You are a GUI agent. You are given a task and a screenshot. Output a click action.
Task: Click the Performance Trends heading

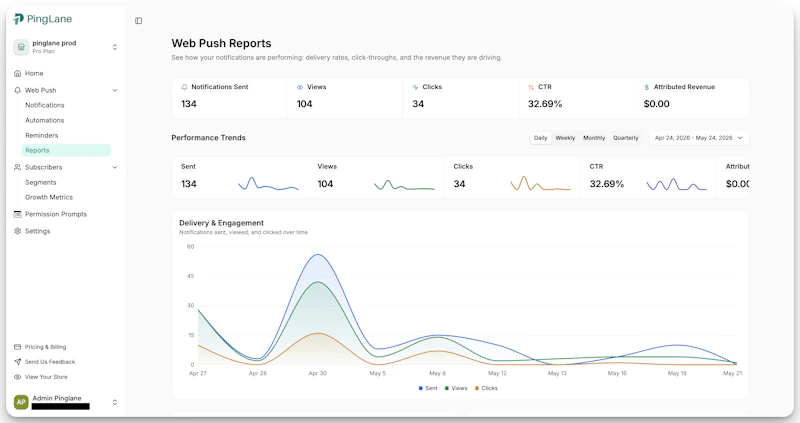click(208, 138)
